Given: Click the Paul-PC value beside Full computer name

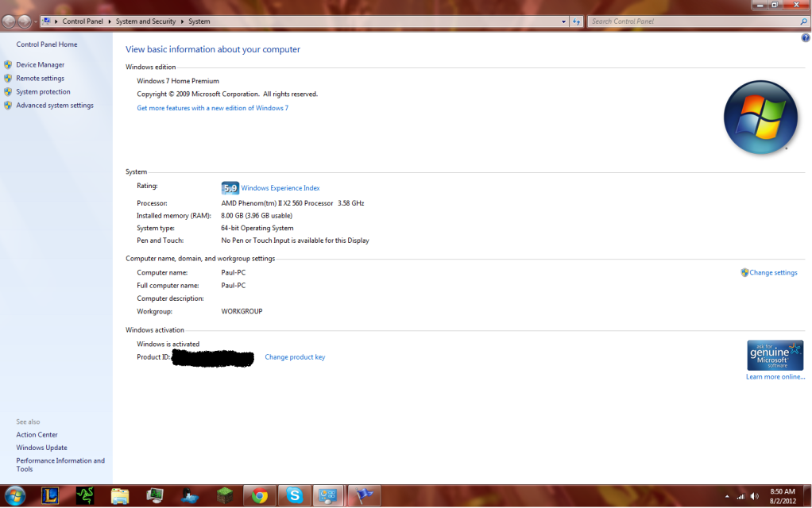Looking at the screenshot, I should (234, 286).
